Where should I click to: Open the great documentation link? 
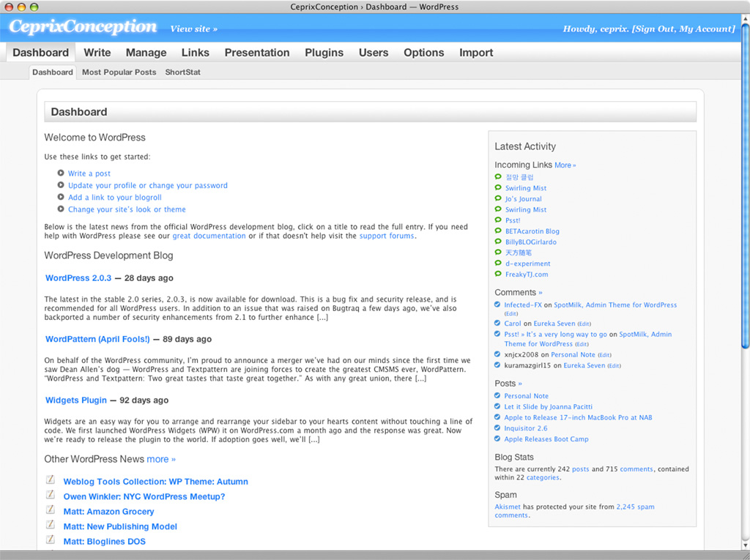(209, 236)
